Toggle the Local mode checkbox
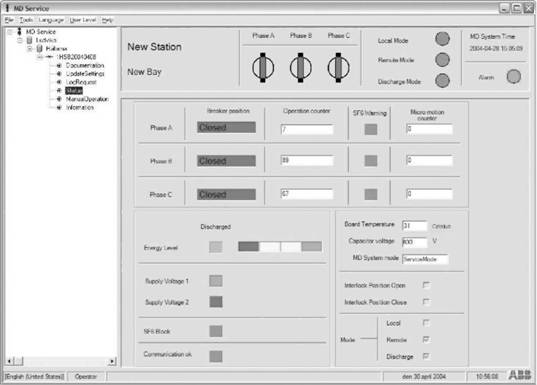This screenshot has height=385, width=537. tap(426, 323)
